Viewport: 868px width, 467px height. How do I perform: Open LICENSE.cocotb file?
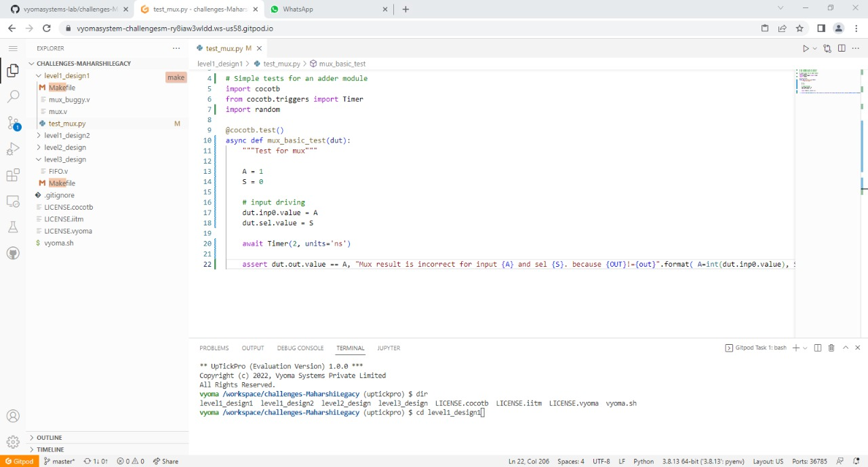coord(68,207)
